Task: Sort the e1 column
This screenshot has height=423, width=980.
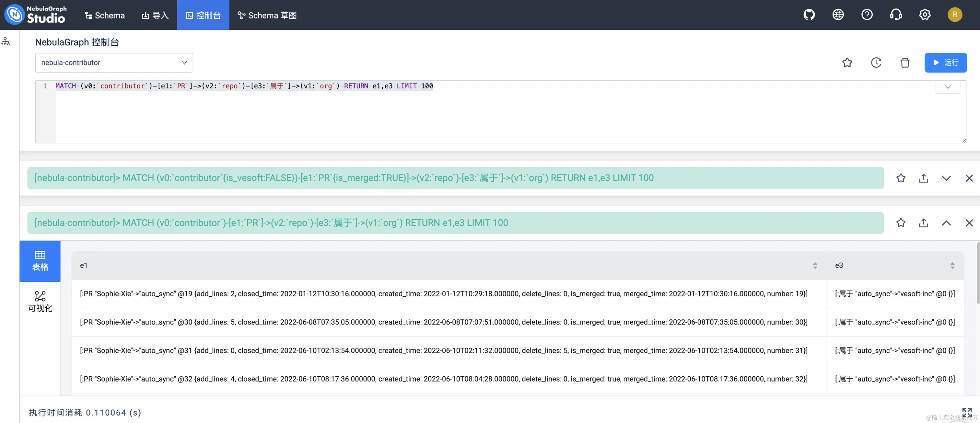Action: coord(815,265)
